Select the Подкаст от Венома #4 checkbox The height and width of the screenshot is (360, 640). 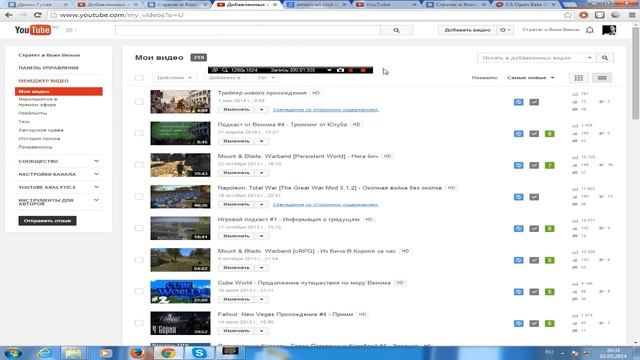point(139,133)
